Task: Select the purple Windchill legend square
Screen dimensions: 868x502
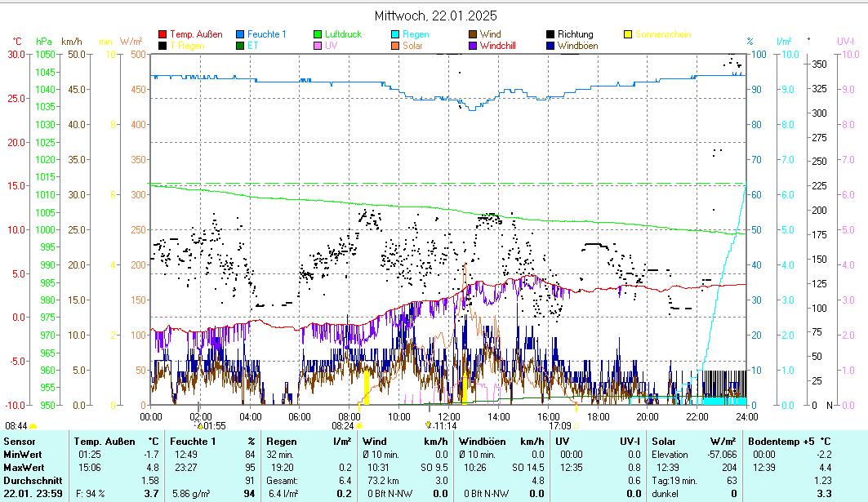Action: [473, 46]
